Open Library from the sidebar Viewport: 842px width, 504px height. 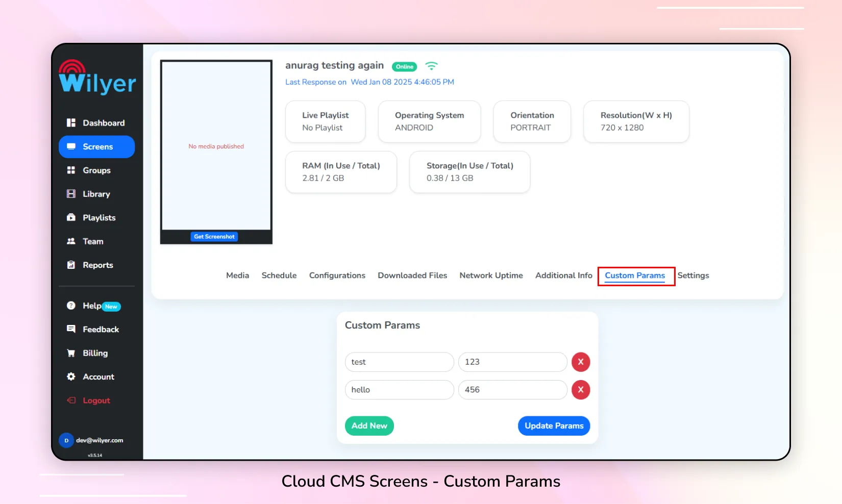96,194
